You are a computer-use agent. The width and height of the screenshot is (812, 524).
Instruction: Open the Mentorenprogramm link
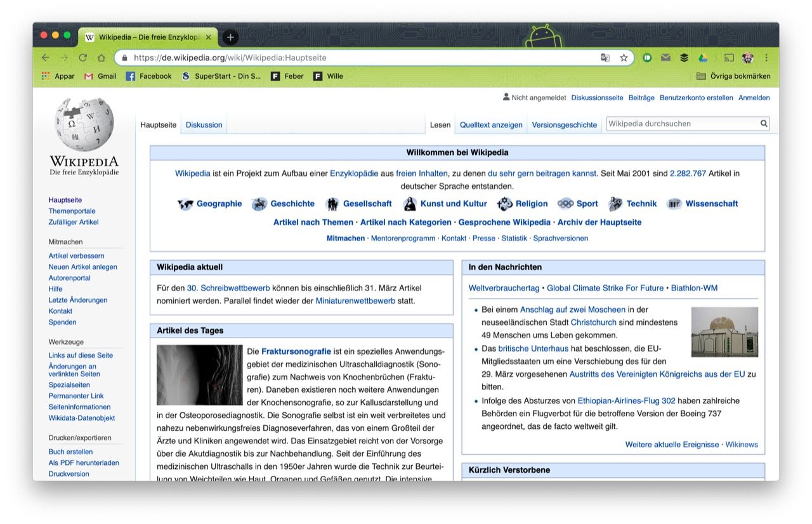pos(403,239)
